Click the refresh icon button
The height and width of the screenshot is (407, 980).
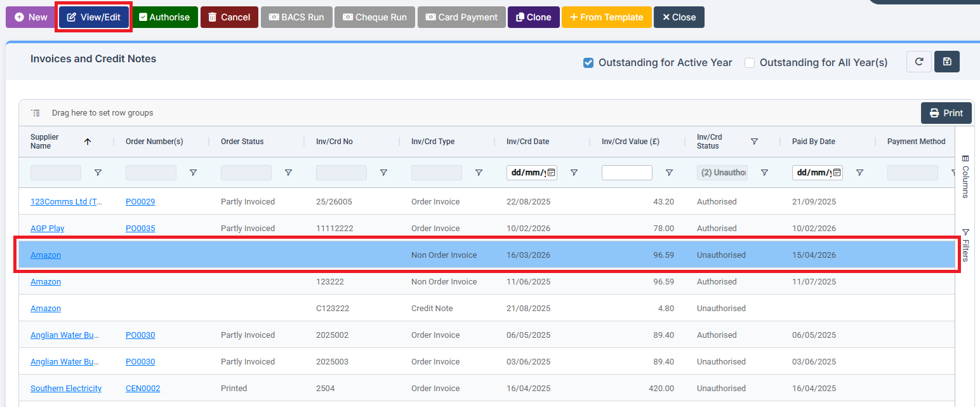click(x=918, y=62)
